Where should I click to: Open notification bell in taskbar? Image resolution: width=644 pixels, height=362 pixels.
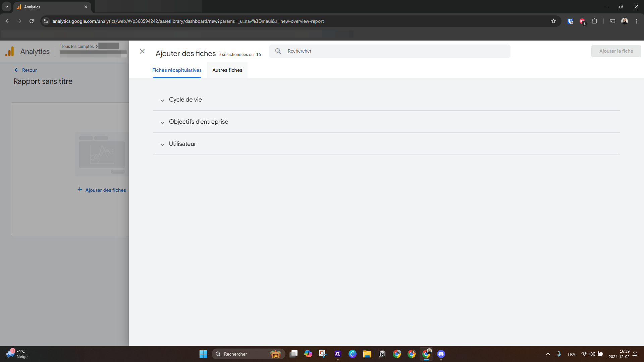[635, 354]
